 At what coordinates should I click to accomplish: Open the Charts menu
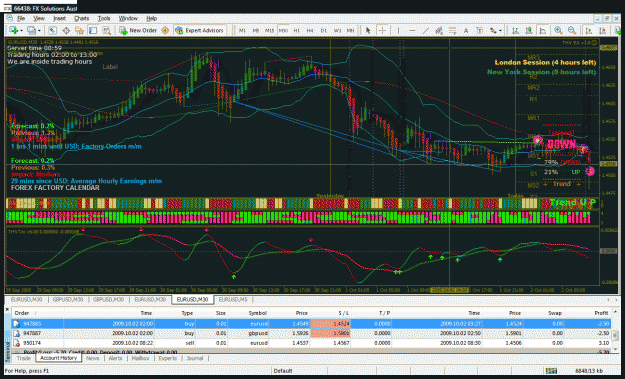point(81,18)
